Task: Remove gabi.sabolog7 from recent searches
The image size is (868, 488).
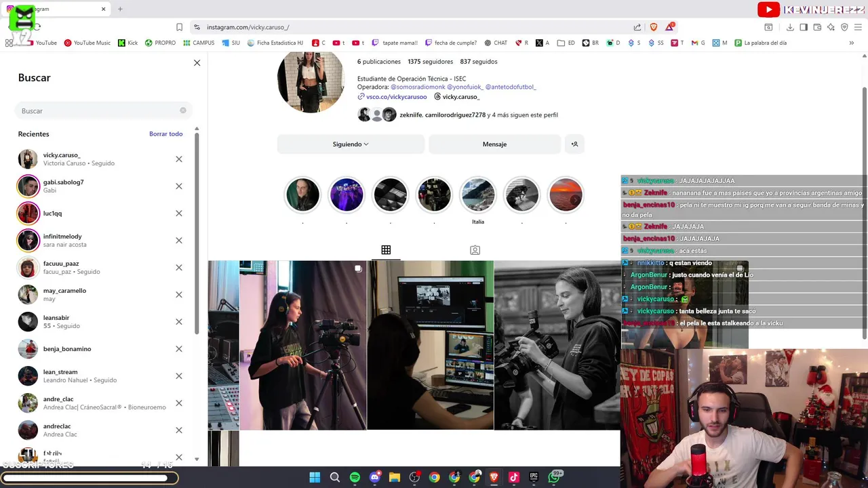Action: (x=179, y=186)
